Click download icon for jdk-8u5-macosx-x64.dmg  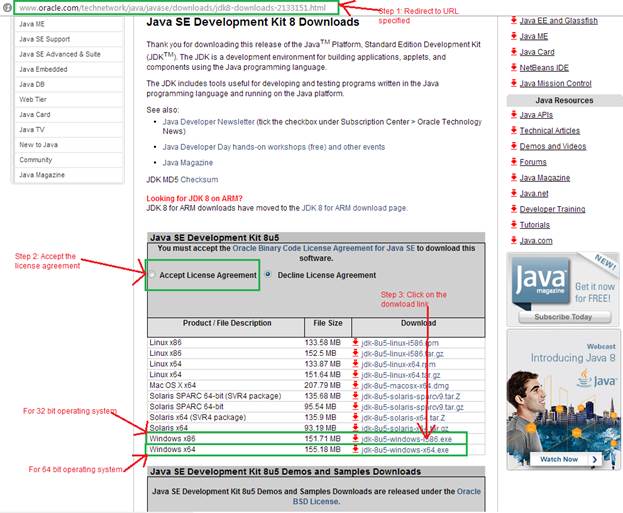[355, 385]
